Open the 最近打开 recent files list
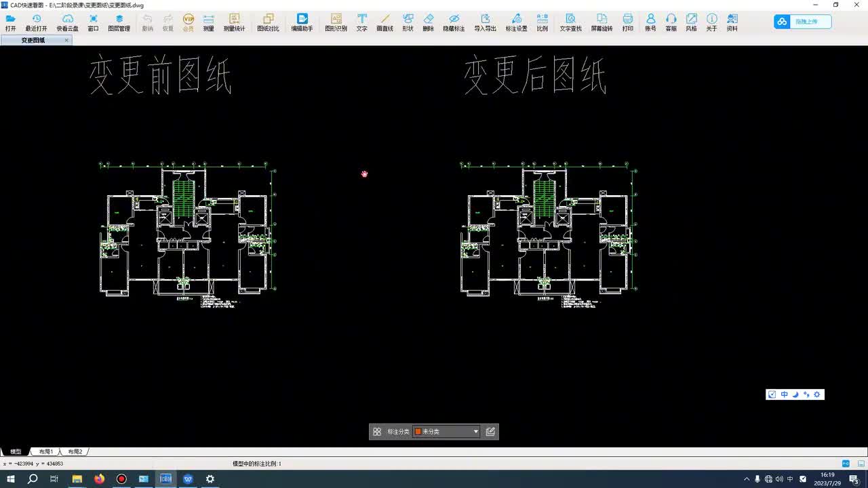The width and height of the screenshot is (868, 488). pyautogui.click(x=37, y=22)
